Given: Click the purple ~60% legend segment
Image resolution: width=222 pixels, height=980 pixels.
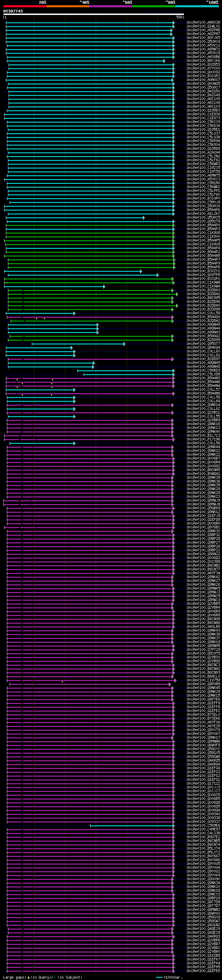Looking at the screenshot, I should (x=111, y=6).
